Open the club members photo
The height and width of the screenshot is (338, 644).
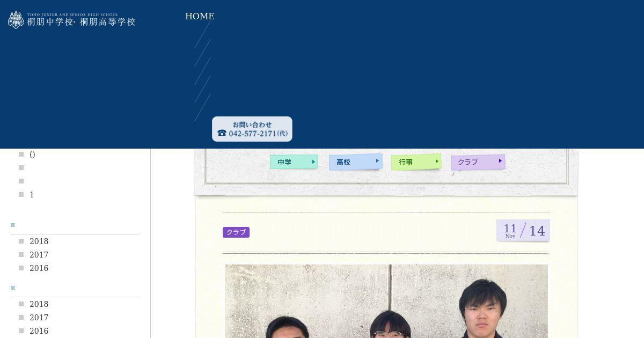(386, 301)
